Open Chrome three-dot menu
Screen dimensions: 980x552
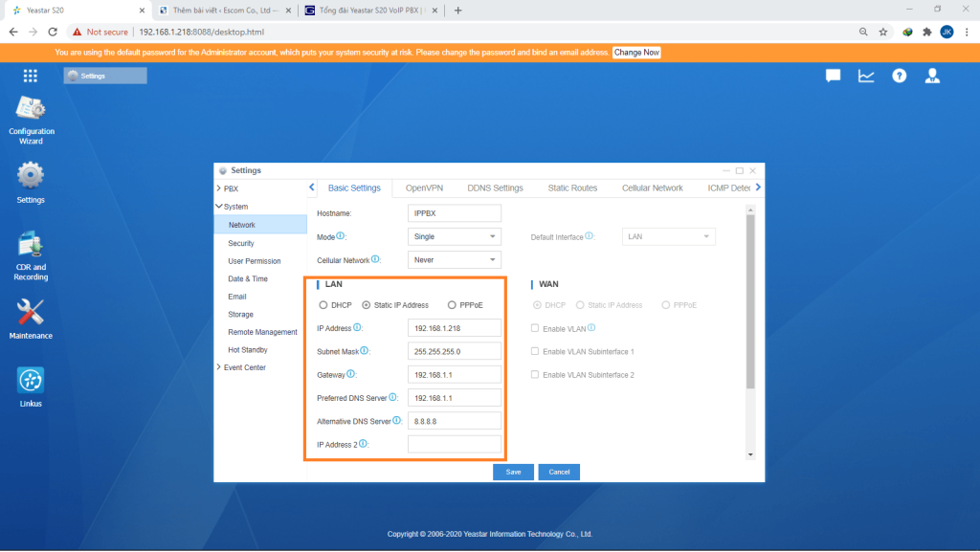[x=967, y=32]
